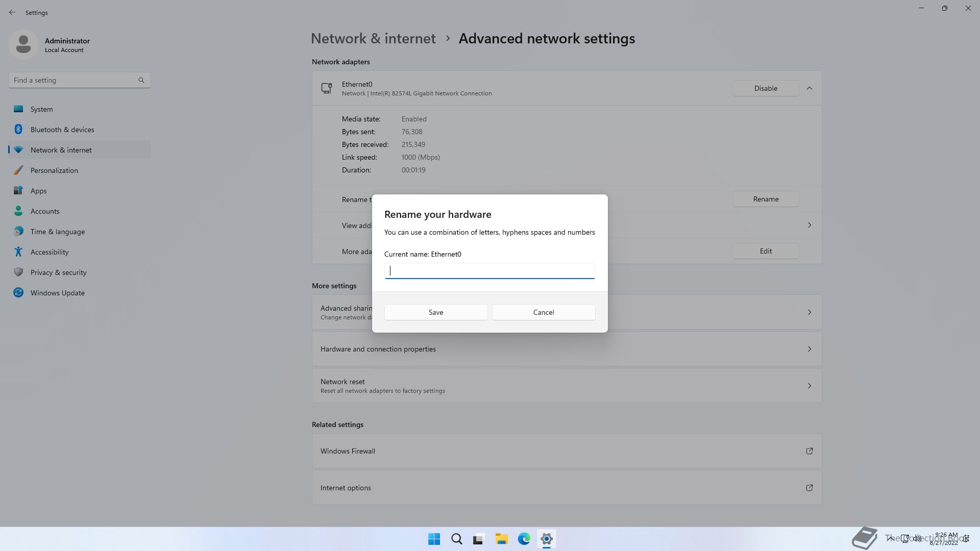The width and height of the screenshot is (980, 551).
Task: Click Save in the rename dialog
Action: 435,312
